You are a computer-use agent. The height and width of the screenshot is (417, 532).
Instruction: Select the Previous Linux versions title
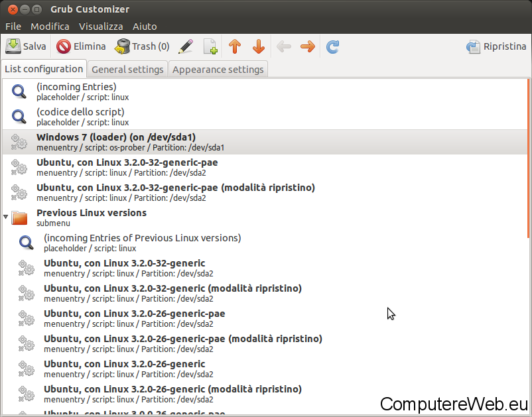pyautogui.click(x=92, y=213)
